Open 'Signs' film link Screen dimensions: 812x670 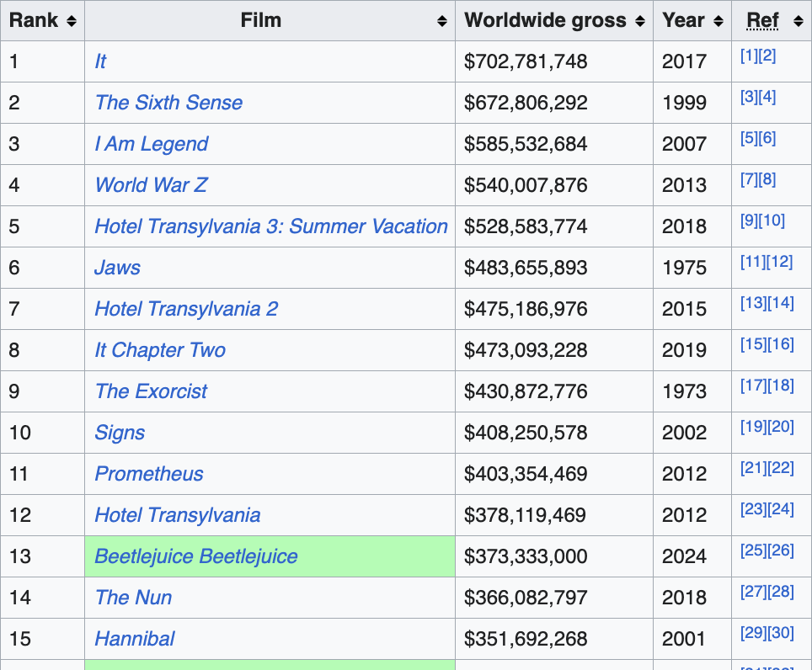click(120, 433)
